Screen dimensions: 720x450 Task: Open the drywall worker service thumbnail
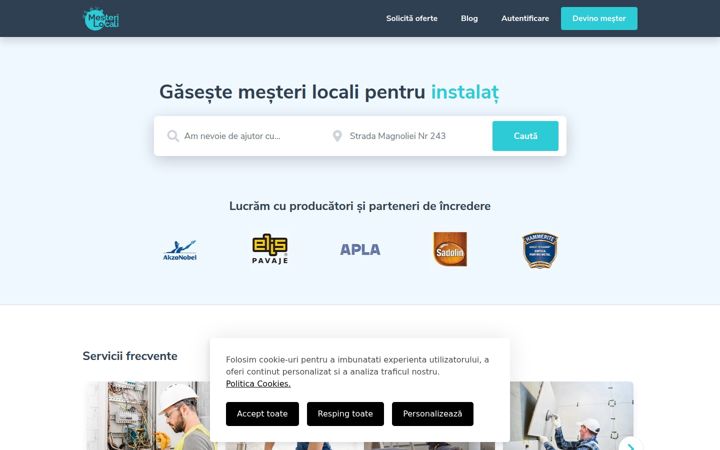point(572,416)
